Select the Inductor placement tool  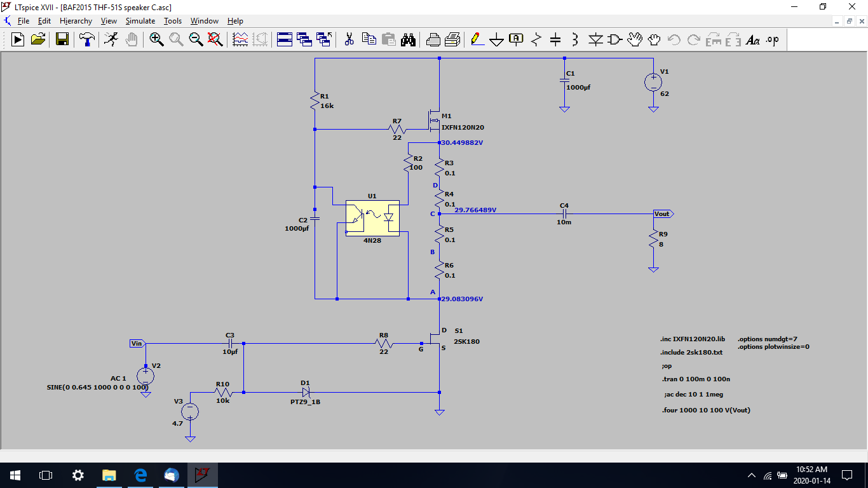[575, 39]
